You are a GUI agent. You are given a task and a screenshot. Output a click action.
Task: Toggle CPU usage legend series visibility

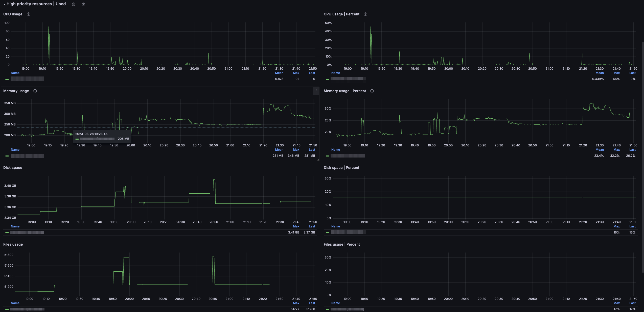tap(27, 79)
